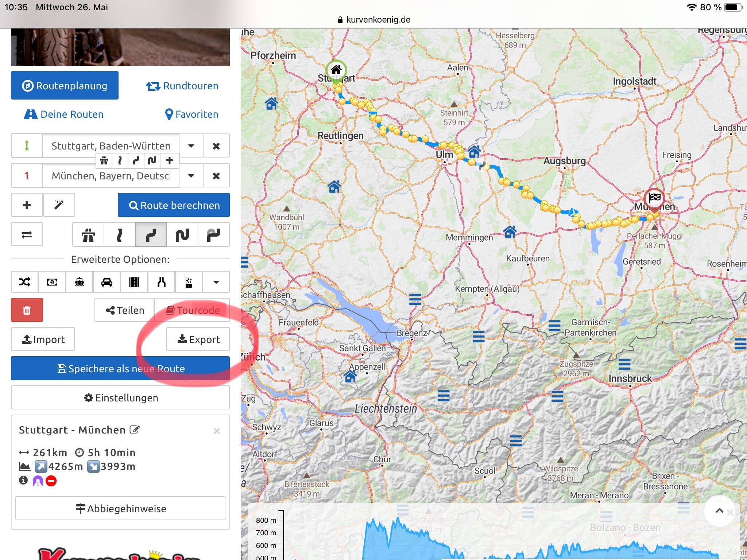Remove the Stuttgart waypoint with X
747x560 pixels.
click(216, 146)
